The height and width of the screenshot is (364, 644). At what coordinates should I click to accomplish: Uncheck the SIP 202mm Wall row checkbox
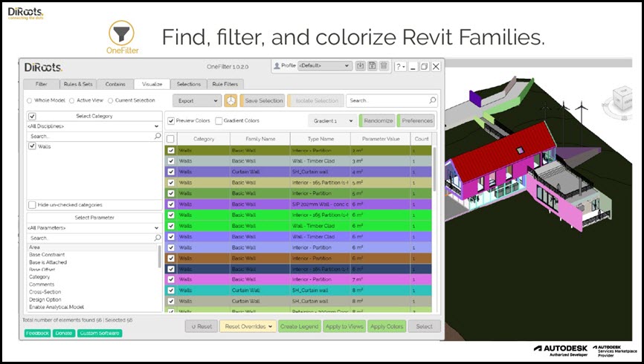[x=171, y=204]
